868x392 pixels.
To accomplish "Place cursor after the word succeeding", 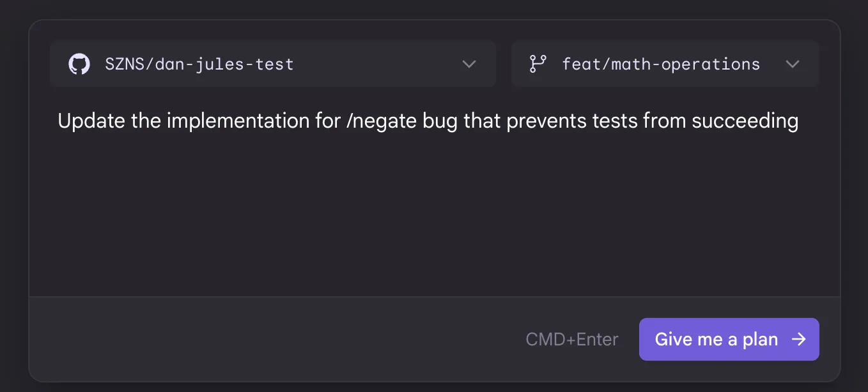I will (799, 121).
